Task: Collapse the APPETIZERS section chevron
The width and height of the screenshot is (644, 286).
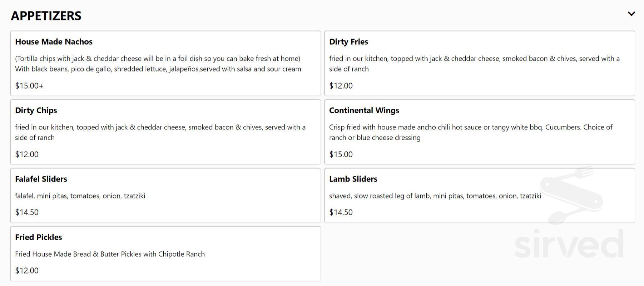Action: point(631,14)
